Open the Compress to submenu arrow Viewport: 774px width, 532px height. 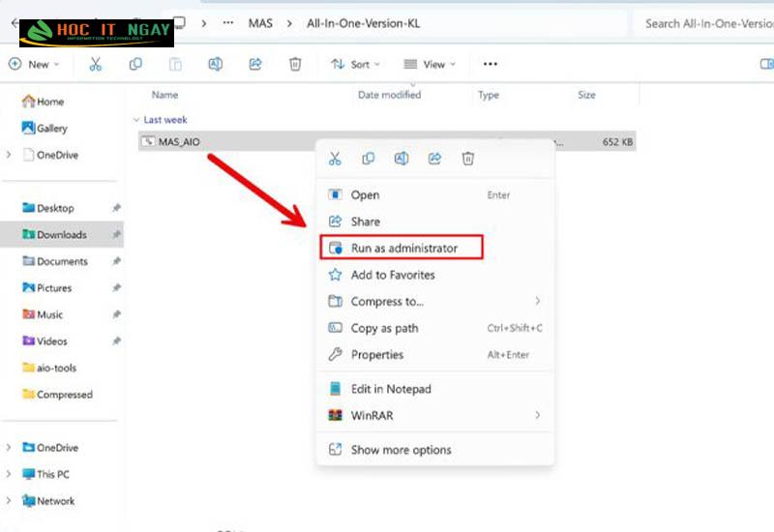click(x=538, y=301)
